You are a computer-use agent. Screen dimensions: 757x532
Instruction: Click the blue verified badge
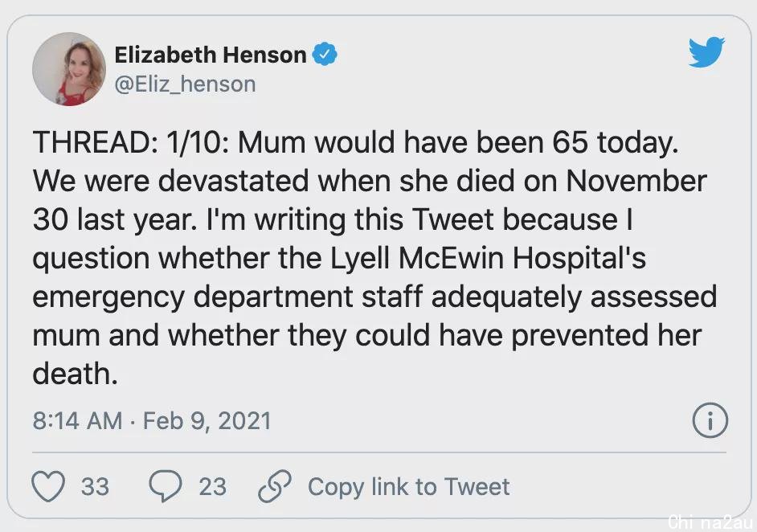pos(325,54)
